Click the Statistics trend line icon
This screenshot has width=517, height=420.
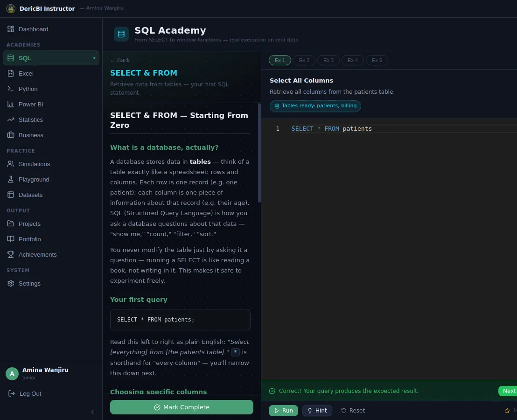coord(11,119)
